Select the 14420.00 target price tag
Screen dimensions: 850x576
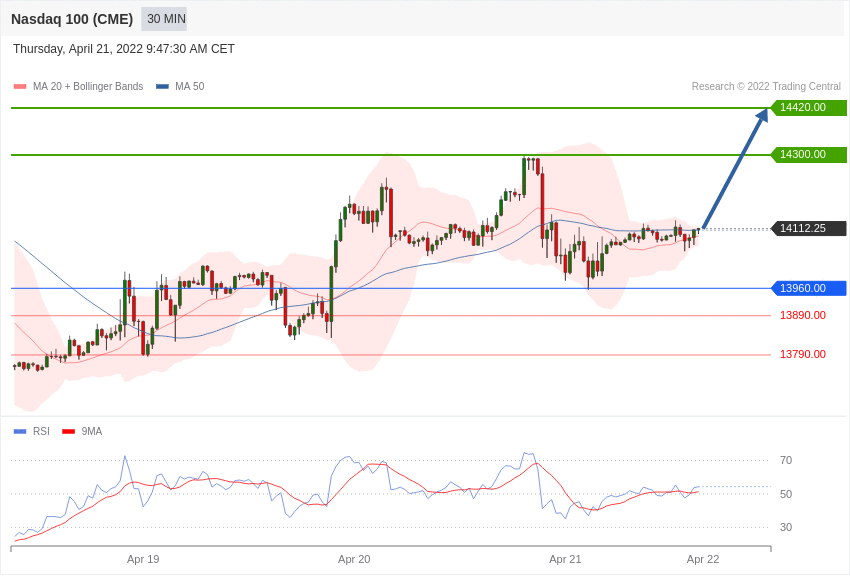point(808,108)
